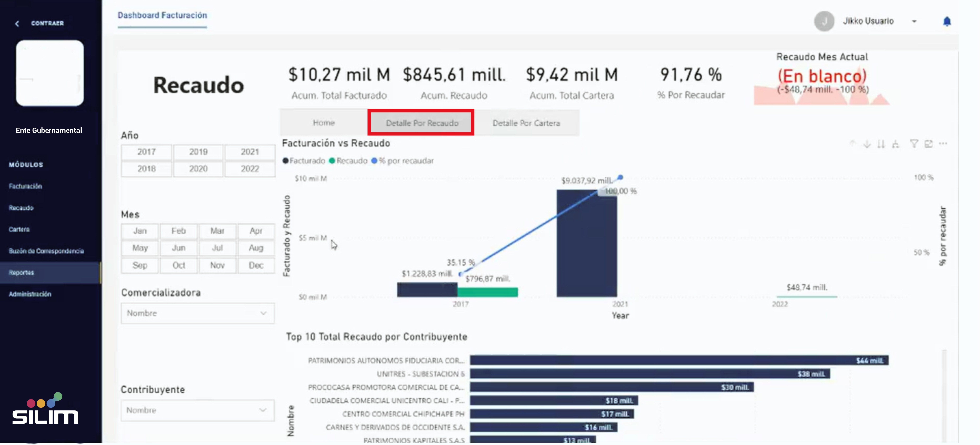The height and width of the screenshot is (445, 980).
Task: Open chart filter funnel icon
Action: (914, 144)
